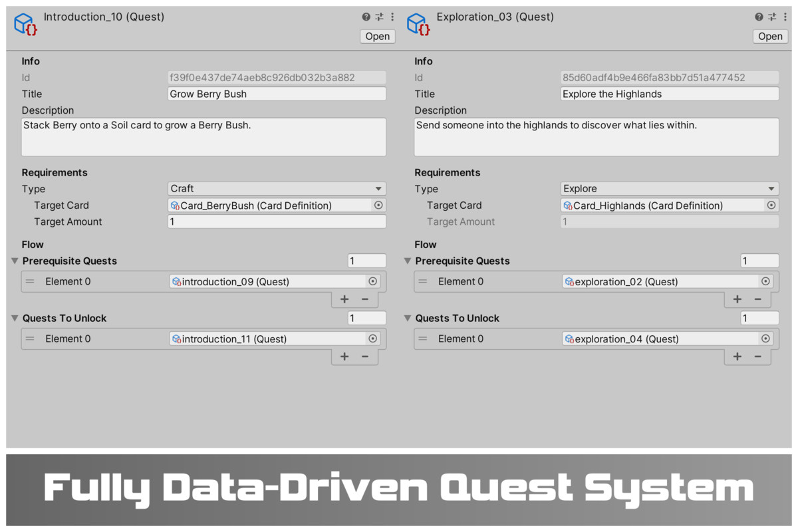Viewport: 798px width, 532px height.
Task: Click presets icon in Introduction_10 header
Action: (380, 17)
